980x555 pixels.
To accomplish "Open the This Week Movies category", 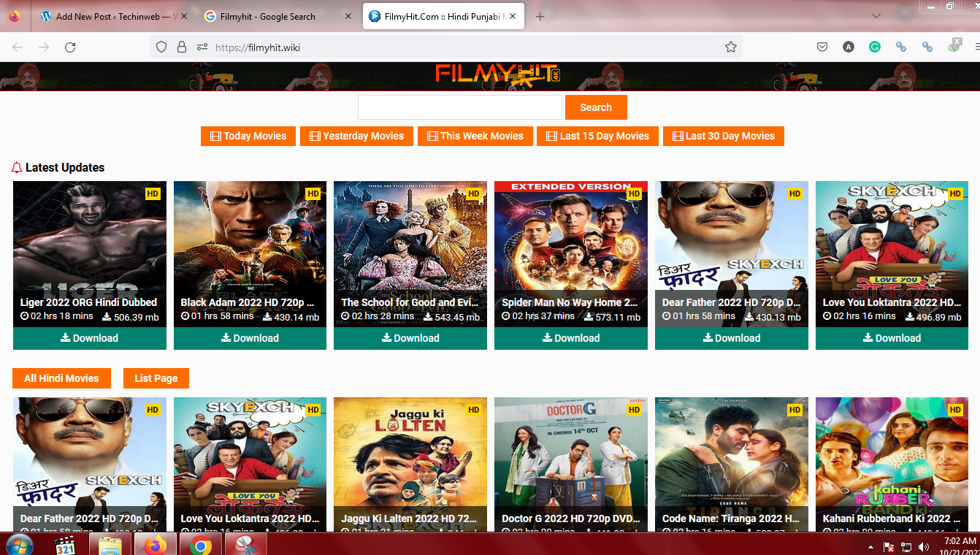I will pyautogui.click(x=475, y=136).
